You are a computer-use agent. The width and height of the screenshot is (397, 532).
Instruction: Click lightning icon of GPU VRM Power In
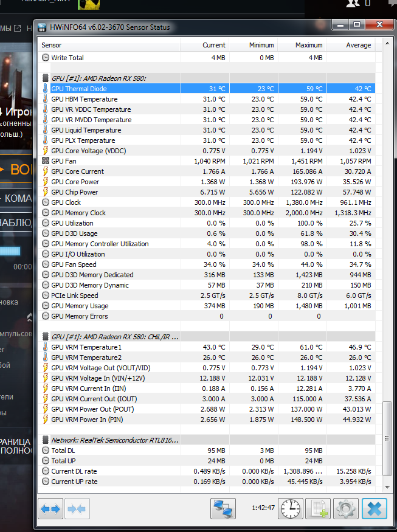pyautogui.click(x=45, y=420)
